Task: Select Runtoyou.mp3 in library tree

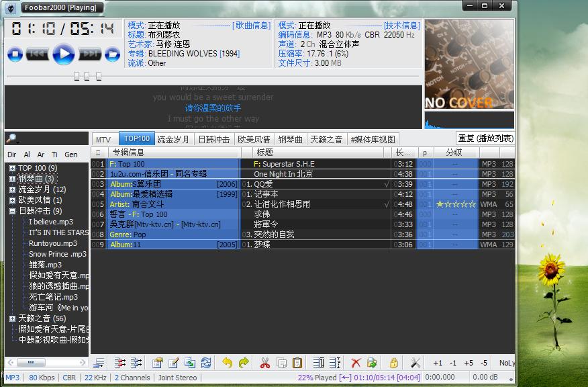Action: (x=53, y=243)
